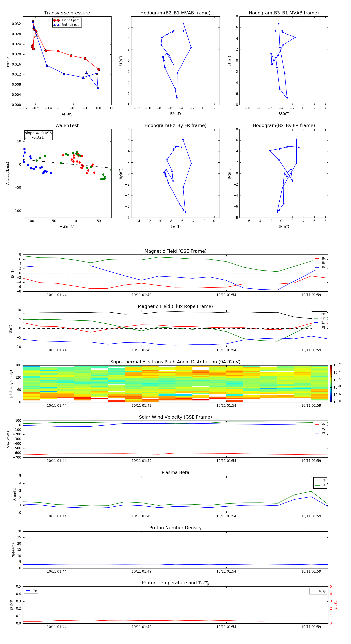Click the "Bx'" legend entry in Flux Rope panel

click(320, 314)
